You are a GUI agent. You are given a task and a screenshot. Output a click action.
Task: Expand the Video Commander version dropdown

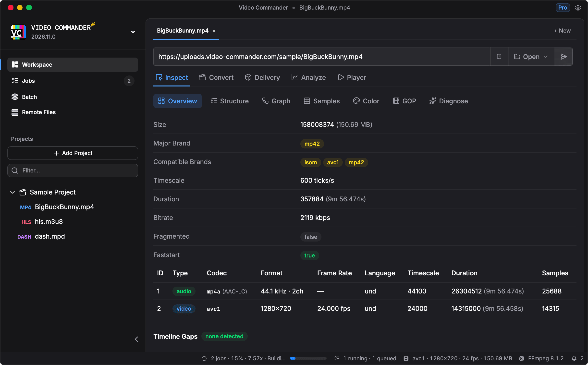point(133,32)
